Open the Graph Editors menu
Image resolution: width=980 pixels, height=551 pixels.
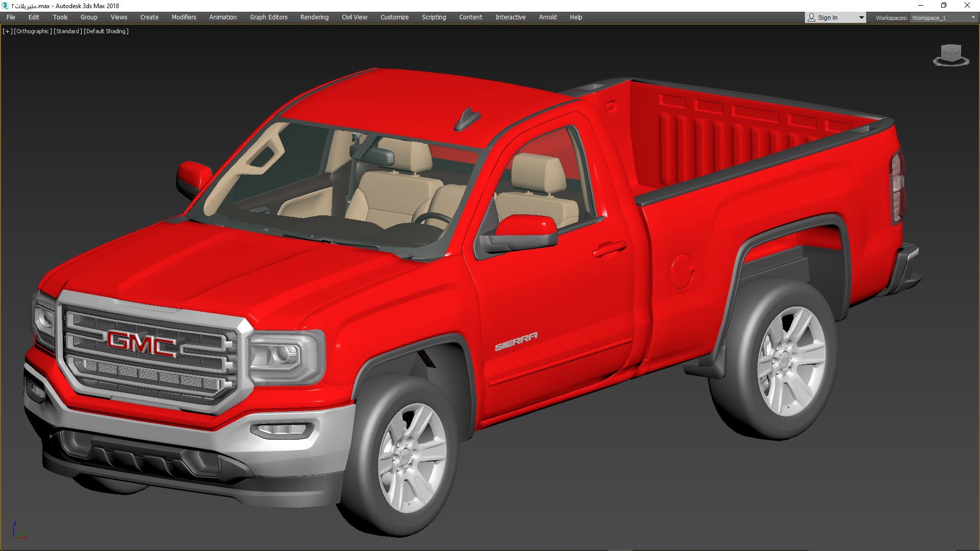[268, 17]
